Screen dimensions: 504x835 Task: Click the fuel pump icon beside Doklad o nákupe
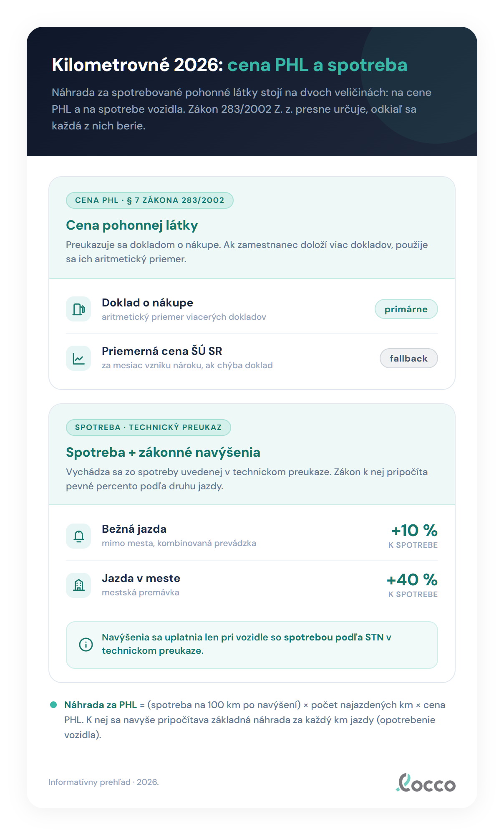[x=78, y=309]
